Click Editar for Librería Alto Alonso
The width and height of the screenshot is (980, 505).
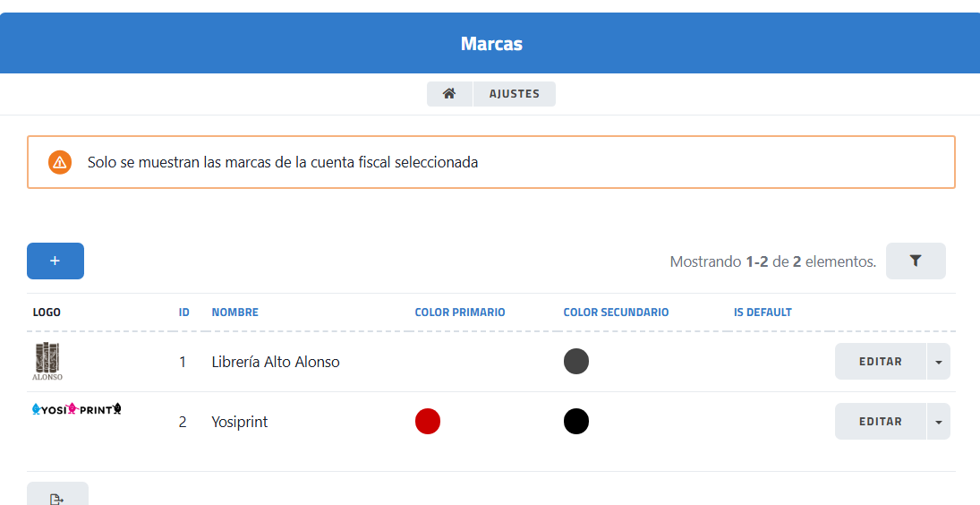881,362
